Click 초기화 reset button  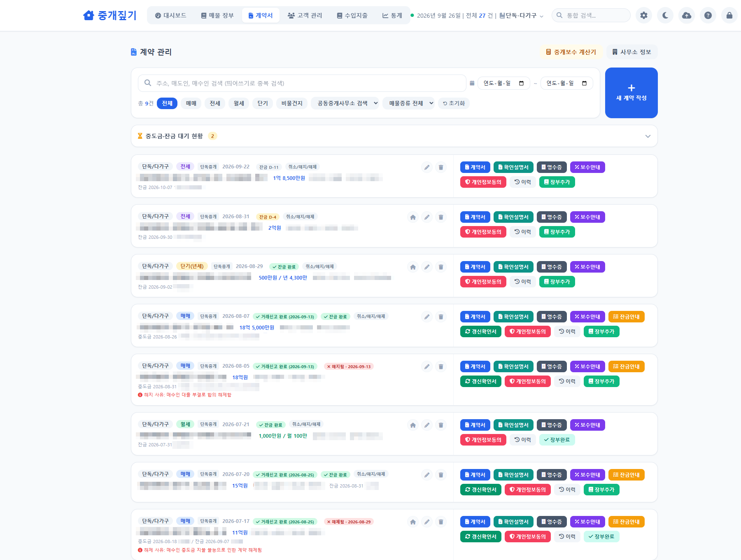(454, 103)
